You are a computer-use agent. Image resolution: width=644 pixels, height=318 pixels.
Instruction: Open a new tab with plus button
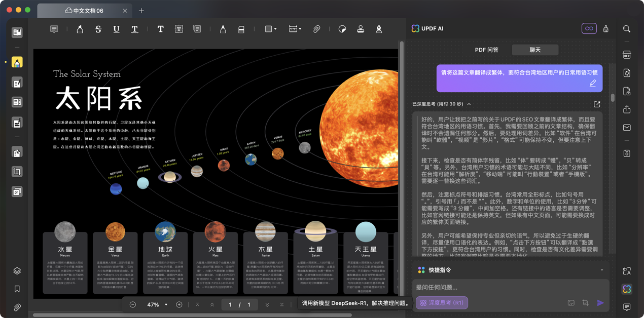pyautogui.click(x=141, y=11)
